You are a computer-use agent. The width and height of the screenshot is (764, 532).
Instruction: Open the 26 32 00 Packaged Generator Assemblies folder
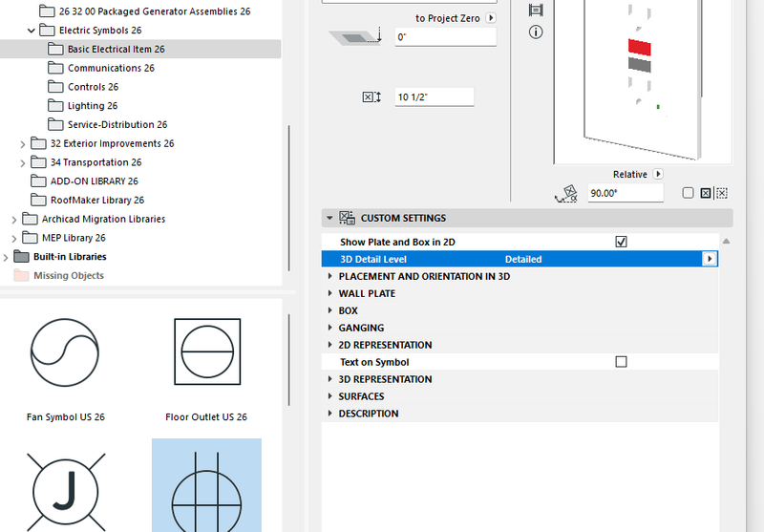click(x=155, y=11)
